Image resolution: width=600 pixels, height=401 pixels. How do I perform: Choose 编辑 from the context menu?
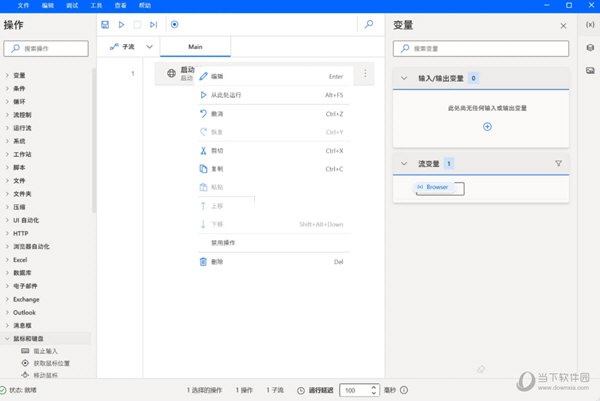[x=274, y=76]
